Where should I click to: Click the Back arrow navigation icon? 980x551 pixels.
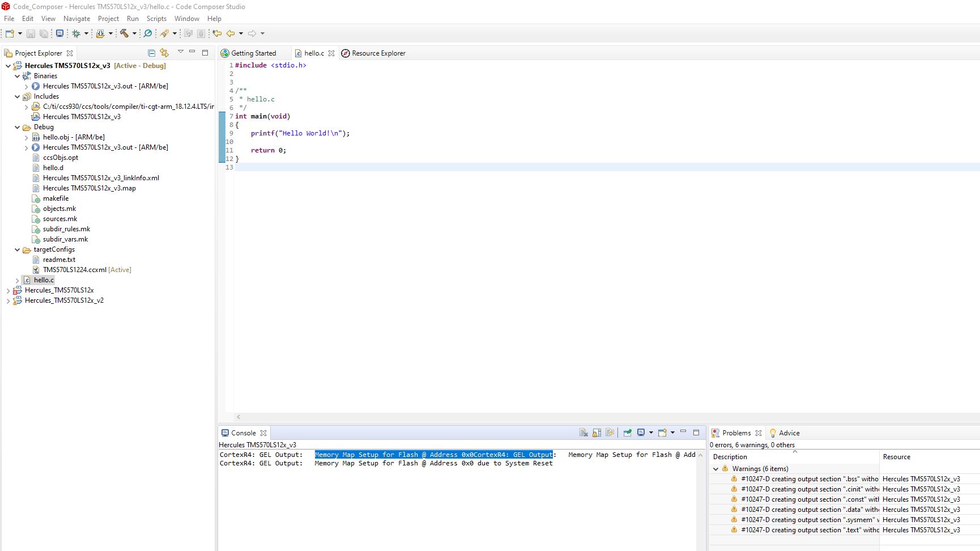[231, 33]
